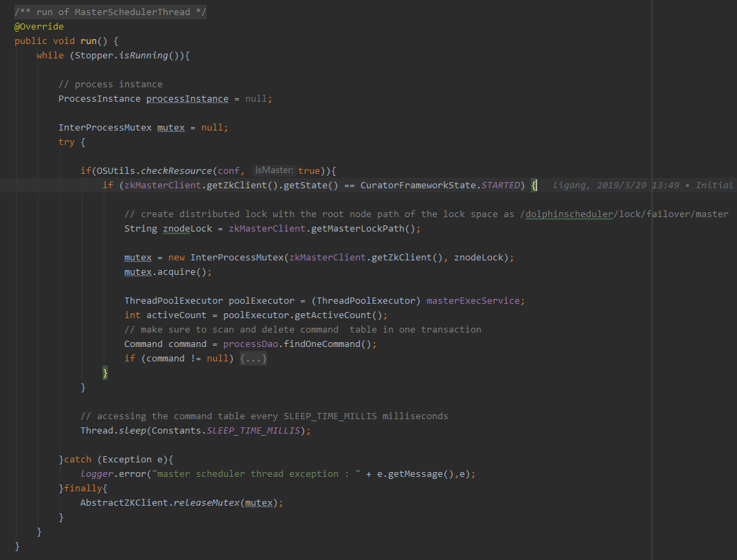Screen dimensions: 737x560
Task: Click the ligang 2019/3/29 git blame annotation
Action: click(642, 186)
